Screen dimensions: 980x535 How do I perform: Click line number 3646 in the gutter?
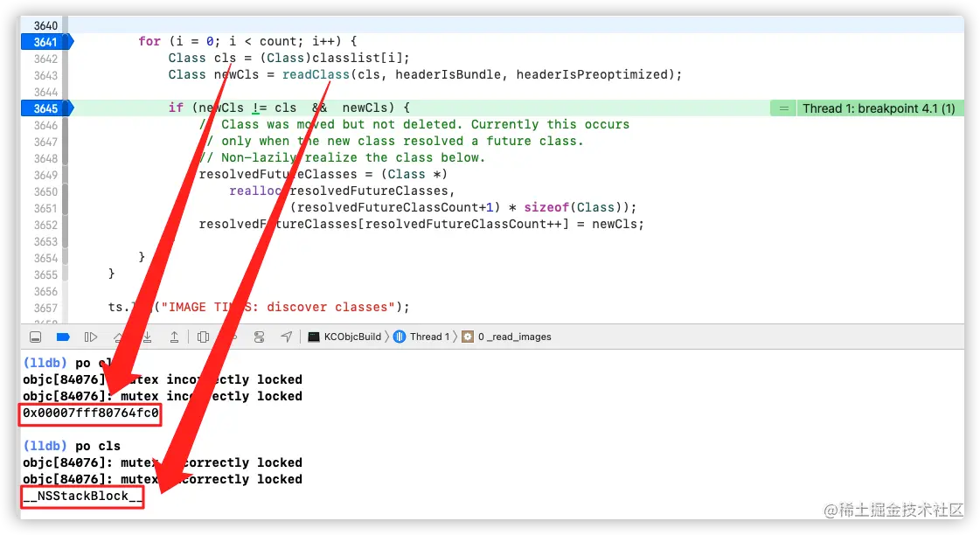coord(45,125)
